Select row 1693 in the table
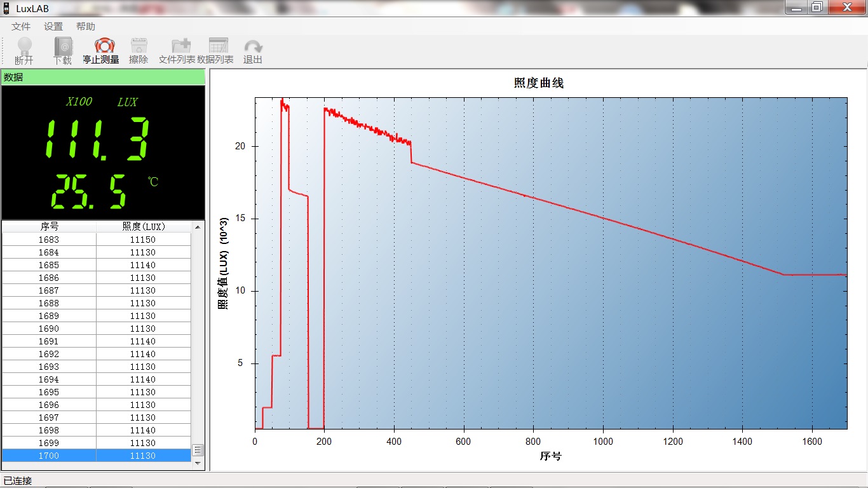This screenshot has width=868, height=488. (97, 367)
